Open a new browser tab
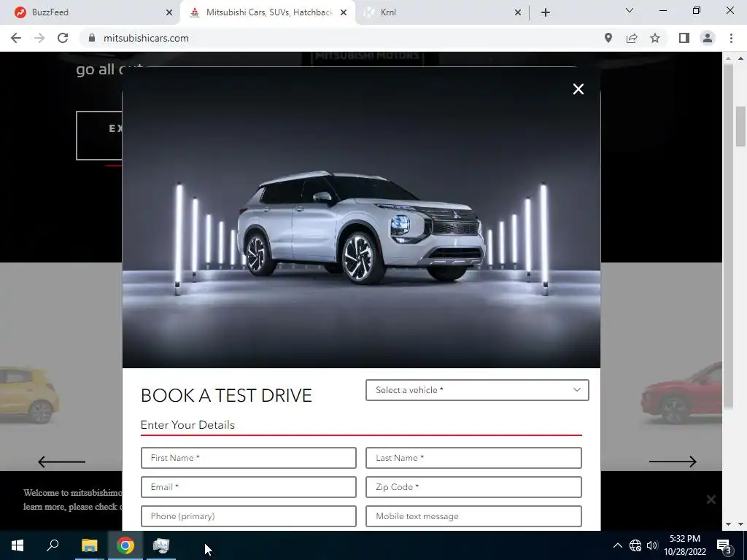The width and height of the screenshot is (747, 560). pyautogui.click(x=546, y=12)
